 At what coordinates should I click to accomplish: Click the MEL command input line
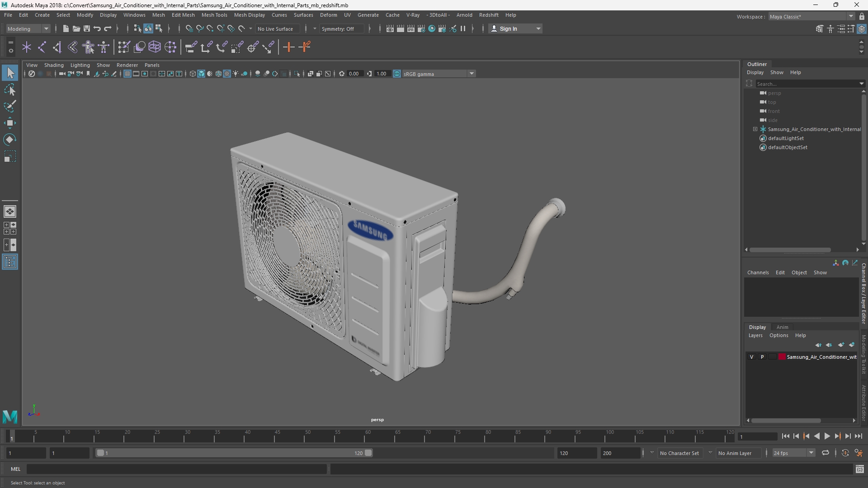coord(176,469)
